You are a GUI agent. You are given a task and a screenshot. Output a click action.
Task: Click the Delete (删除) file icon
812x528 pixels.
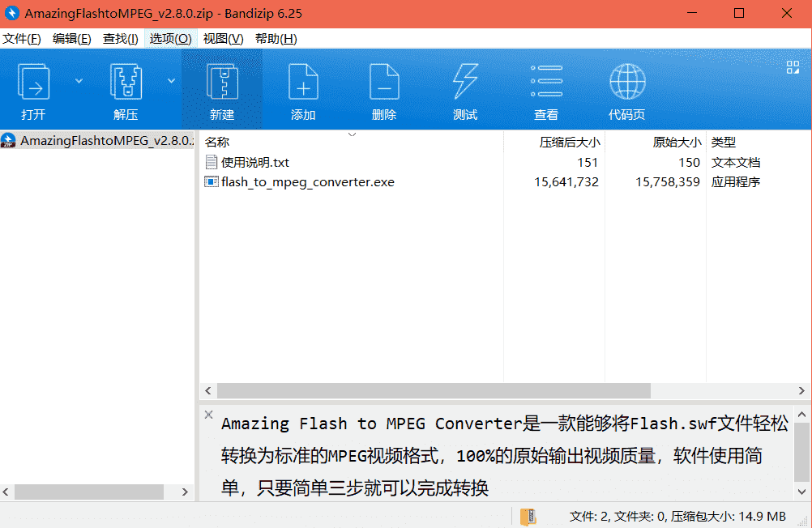384,82
